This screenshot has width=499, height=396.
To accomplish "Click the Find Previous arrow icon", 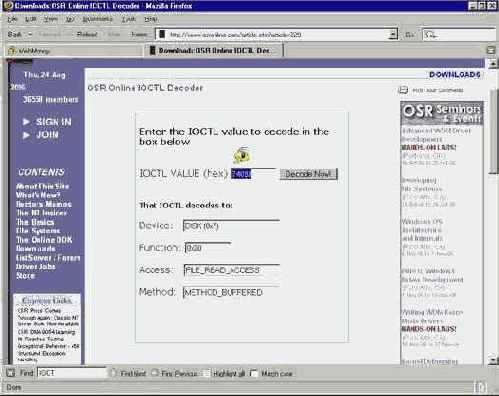I will [x=155, y=373].
